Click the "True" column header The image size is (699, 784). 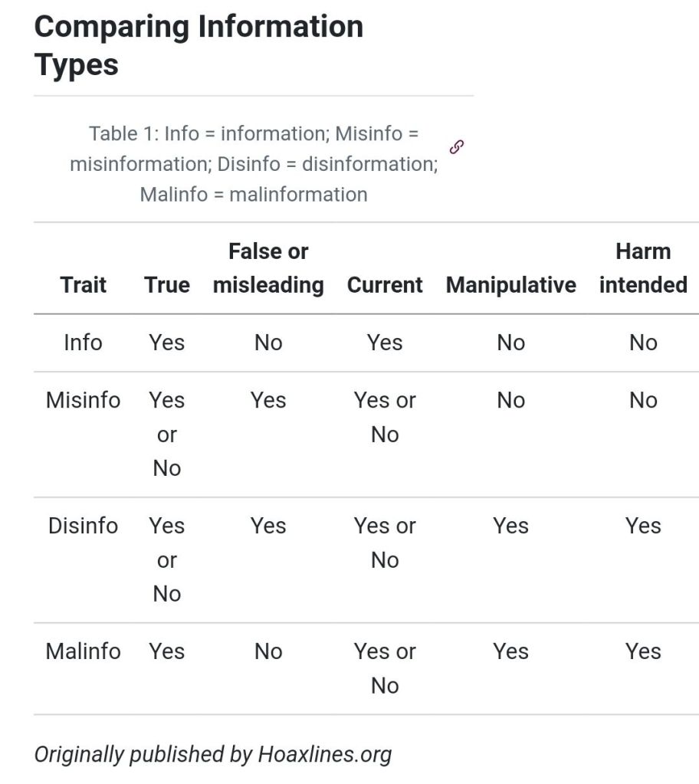167,285
